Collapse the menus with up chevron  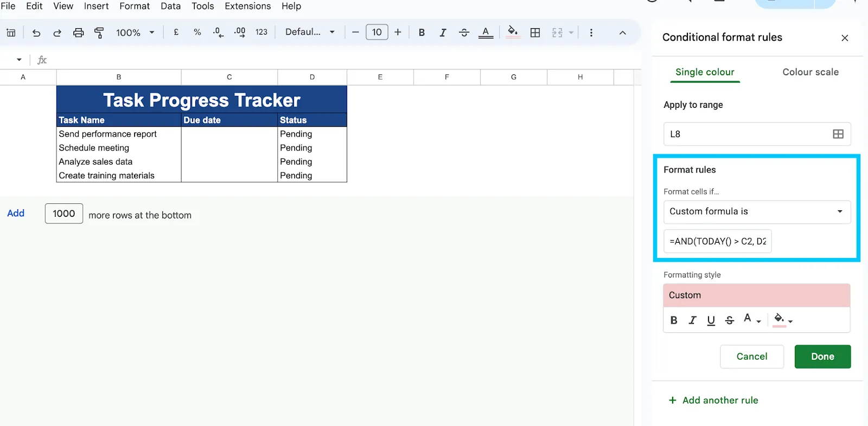622,33
